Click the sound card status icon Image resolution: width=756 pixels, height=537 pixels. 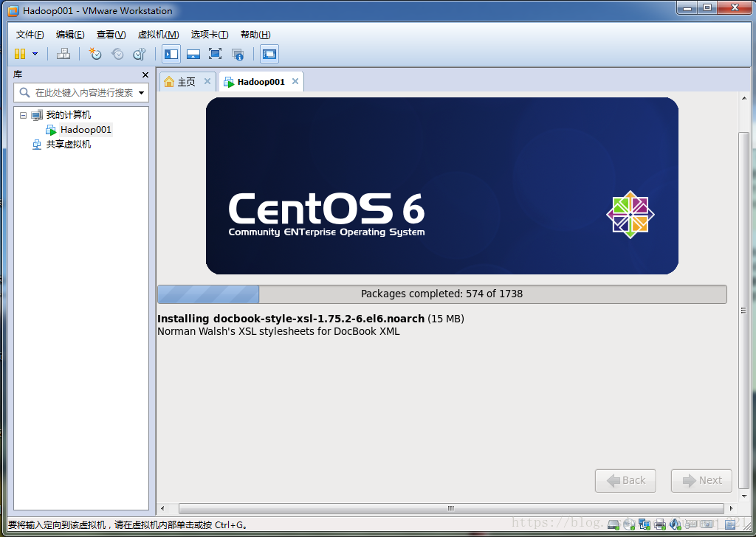click(x=675, y=524)
